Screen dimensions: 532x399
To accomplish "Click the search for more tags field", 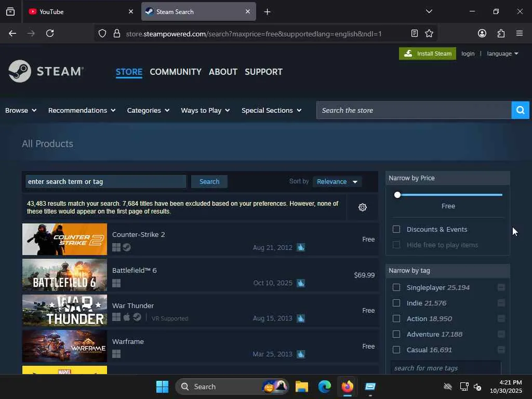I will 446,368.
